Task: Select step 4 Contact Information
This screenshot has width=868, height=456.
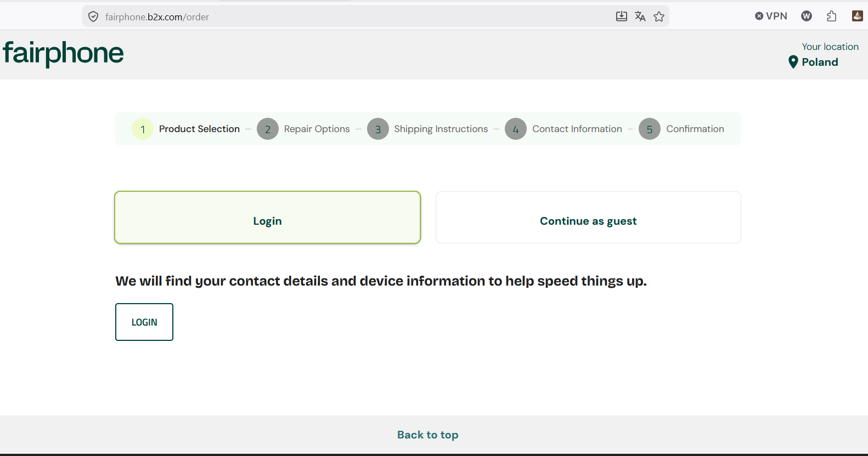Action: 563,129
